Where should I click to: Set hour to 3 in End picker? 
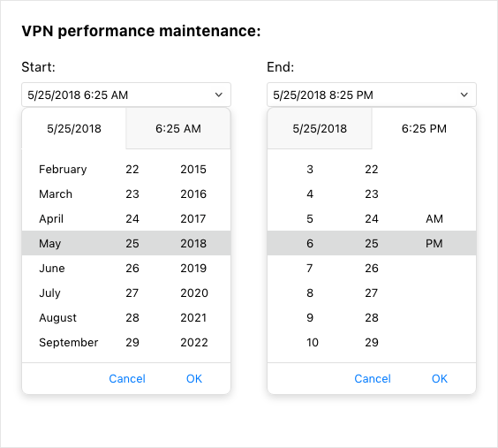[x=310, y=169]
